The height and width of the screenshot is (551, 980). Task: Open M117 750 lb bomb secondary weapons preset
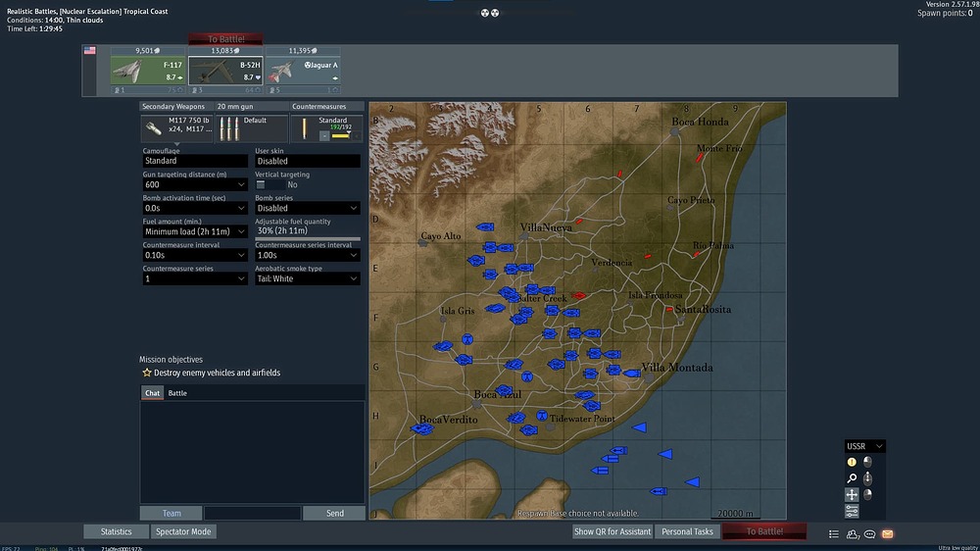pos(176,127)
